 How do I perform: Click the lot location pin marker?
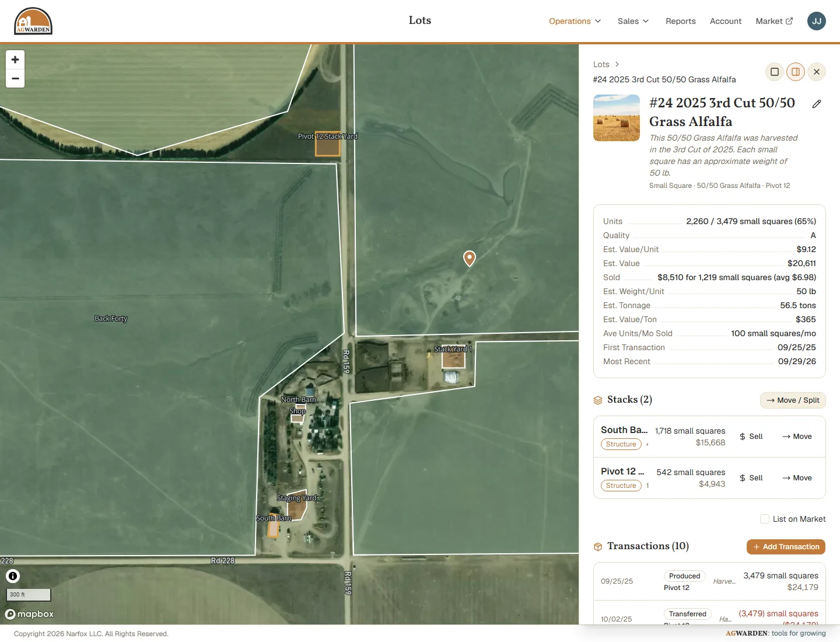pos(470,259)
